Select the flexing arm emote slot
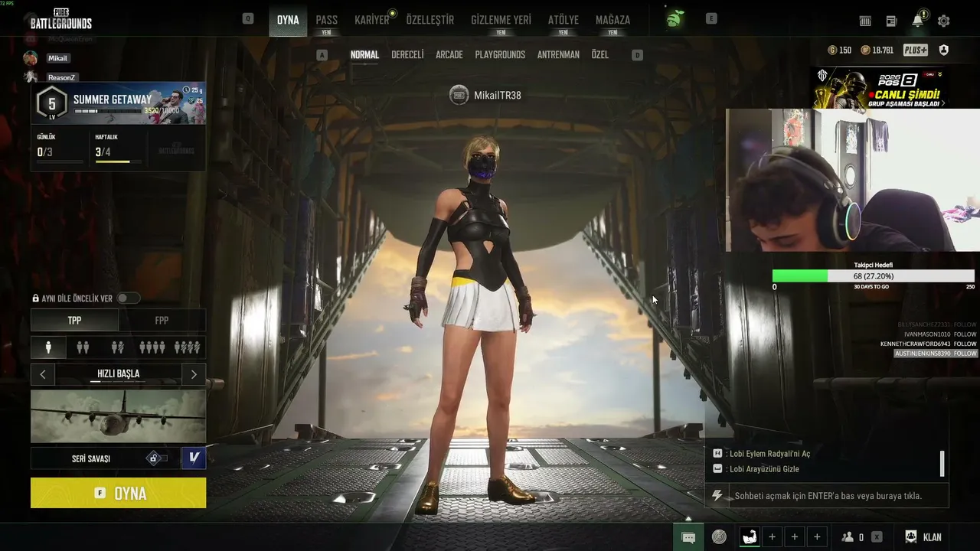 750,537
